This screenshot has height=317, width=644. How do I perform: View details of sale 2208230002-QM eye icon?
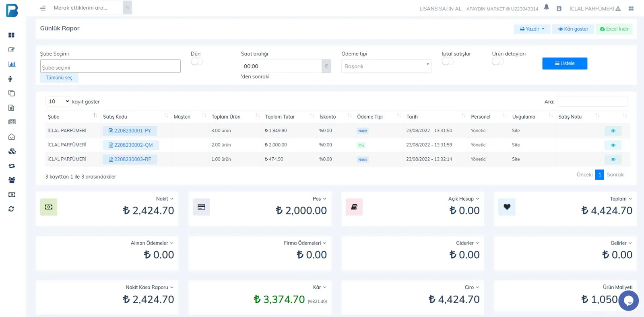613,145
